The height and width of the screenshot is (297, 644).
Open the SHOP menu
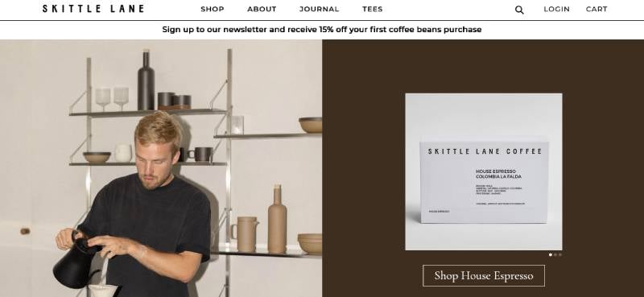click(x=213, y=9)
